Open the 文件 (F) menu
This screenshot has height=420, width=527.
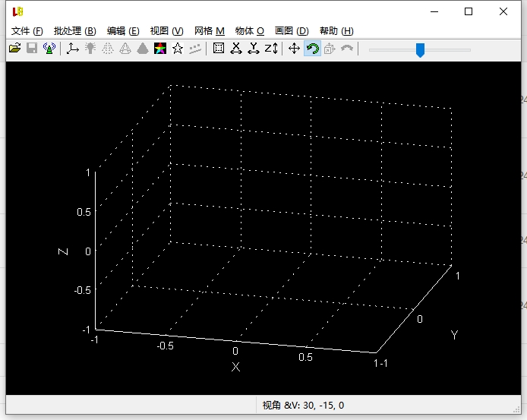pos(27,31)
